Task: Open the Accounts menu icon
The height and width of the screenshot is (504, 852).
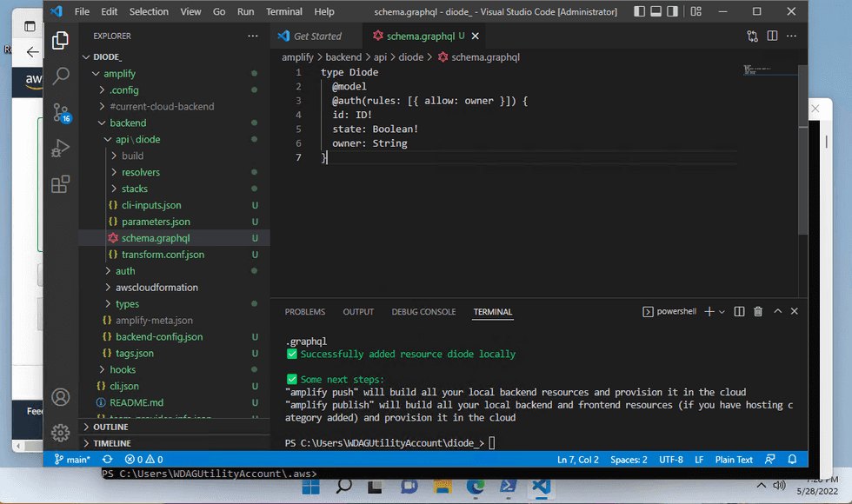Action: (x=60, y=397)
